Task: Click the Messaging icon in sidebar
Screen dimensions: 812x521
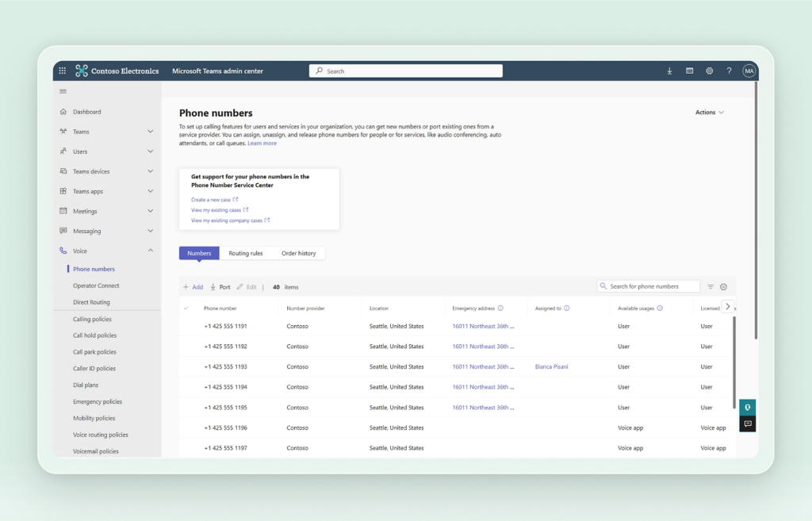Action: (x=63, y=230)
